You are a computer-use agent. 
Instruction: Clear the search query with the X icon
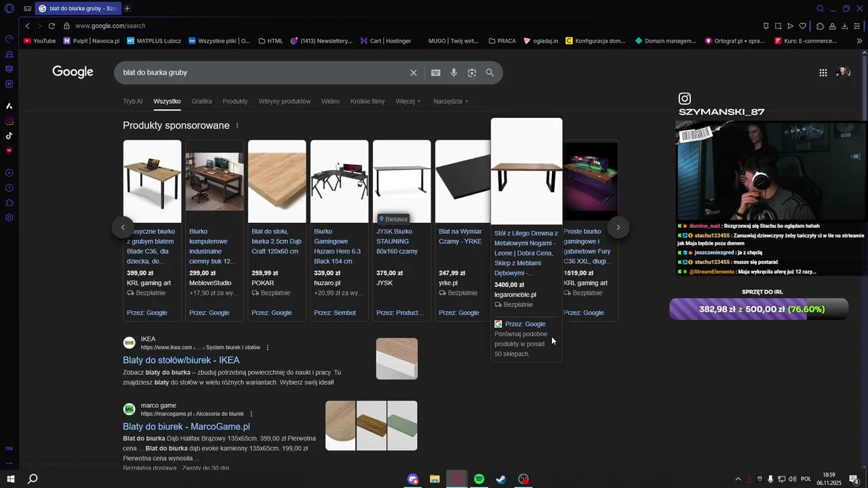tap(414, 73)
